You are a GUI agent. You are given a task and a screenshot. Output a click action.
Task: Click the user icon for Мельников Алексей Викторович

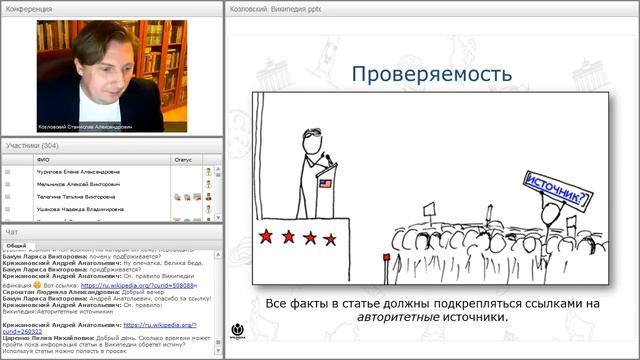click(x=208, y=184)
